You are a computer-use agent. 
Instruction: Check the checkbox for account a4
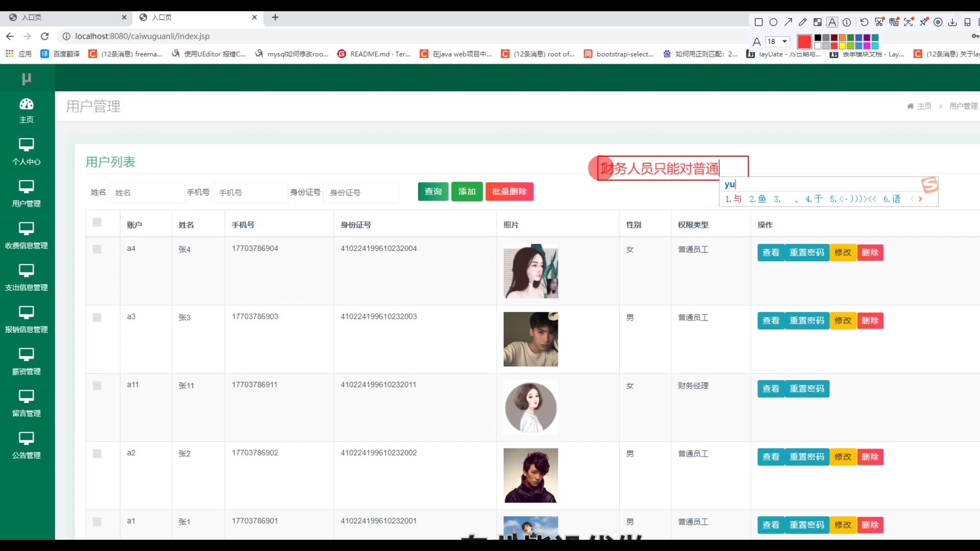click(x=97, y=249)
